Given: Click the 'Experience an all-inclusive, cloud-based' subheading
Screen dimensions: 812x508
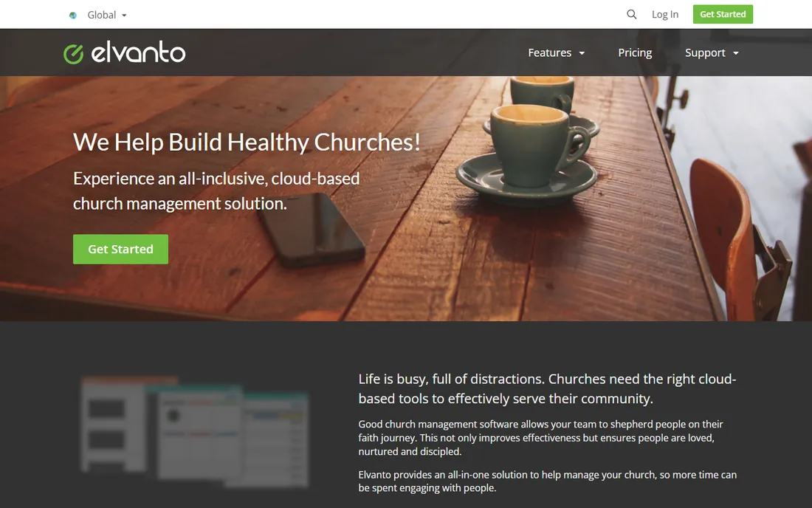Looking at the screenshot, I should coord(216,190).
